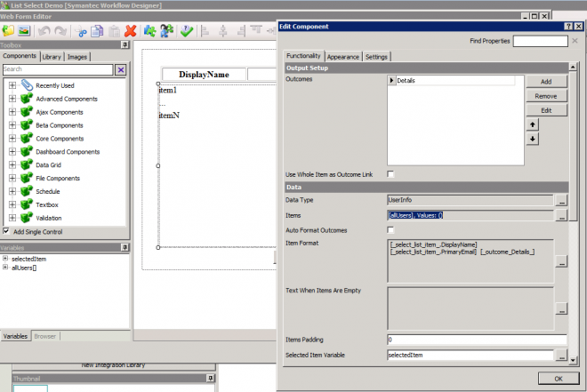The image size is (587, 392).
Task: Open the Data Type ellipsis picker
Action: [561, 201]
